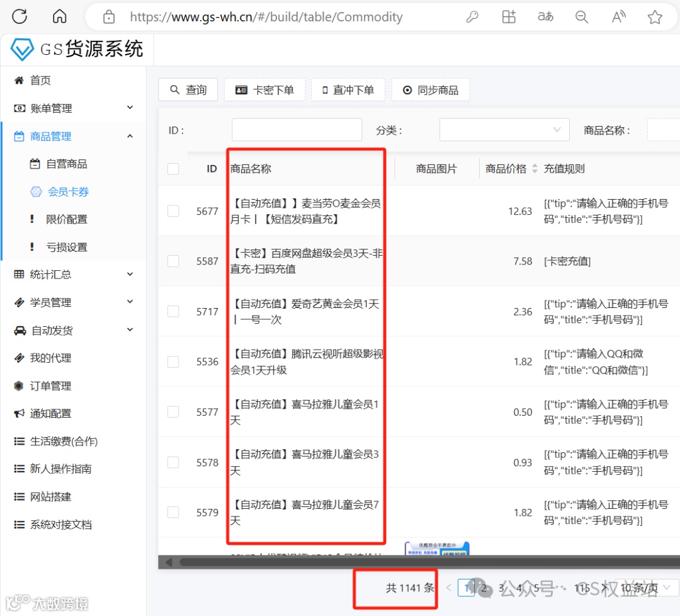Click the exclamation icon beside 亏损设置
The height and width of the screenshot is (616, 680).
(31, 247)
